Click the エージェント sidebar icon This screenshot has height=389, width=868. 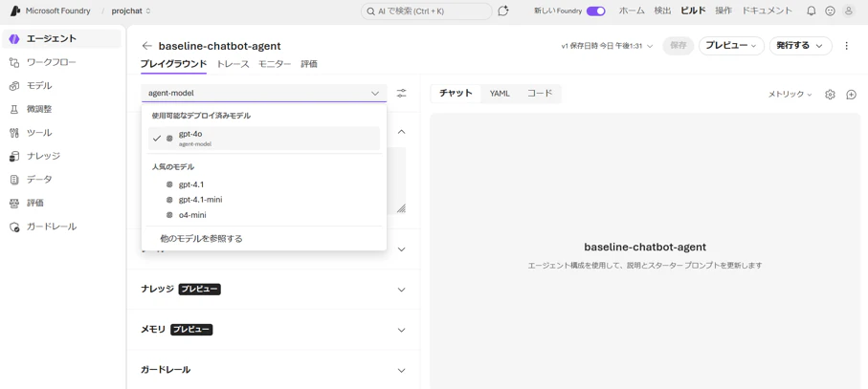click(14, 38)
